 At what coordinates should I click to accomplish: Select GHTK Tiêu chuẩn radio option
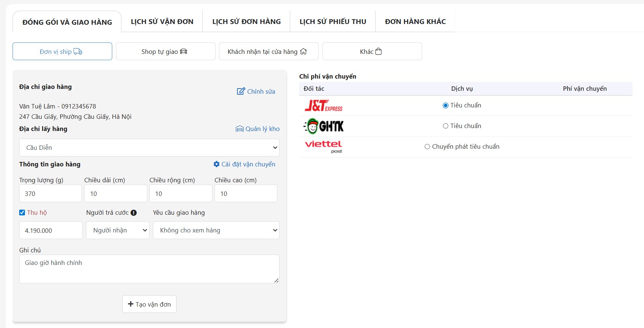point(446,126)
